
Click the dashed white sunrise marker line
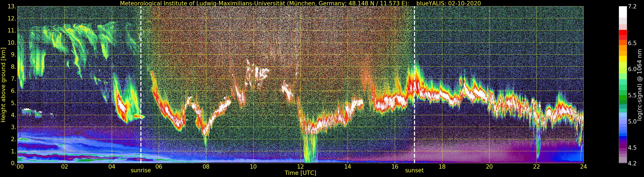141,85
